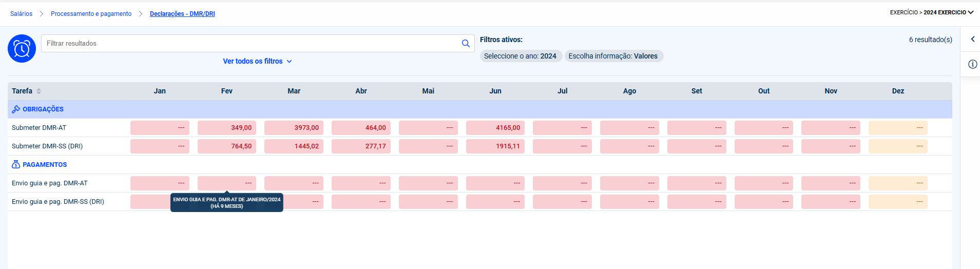The image size is (980, 269).
Task: Open cell with value 1915,11
Action: pyautogui.click(x=495, y=146)
